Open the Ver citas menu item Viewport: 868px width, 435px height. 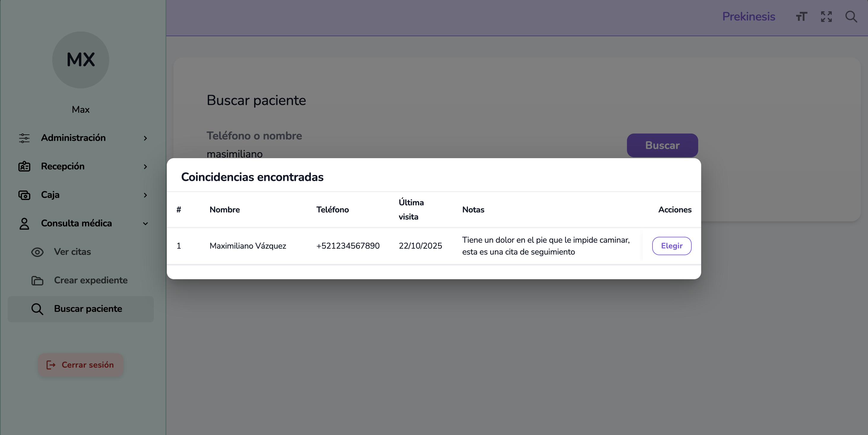72,252
